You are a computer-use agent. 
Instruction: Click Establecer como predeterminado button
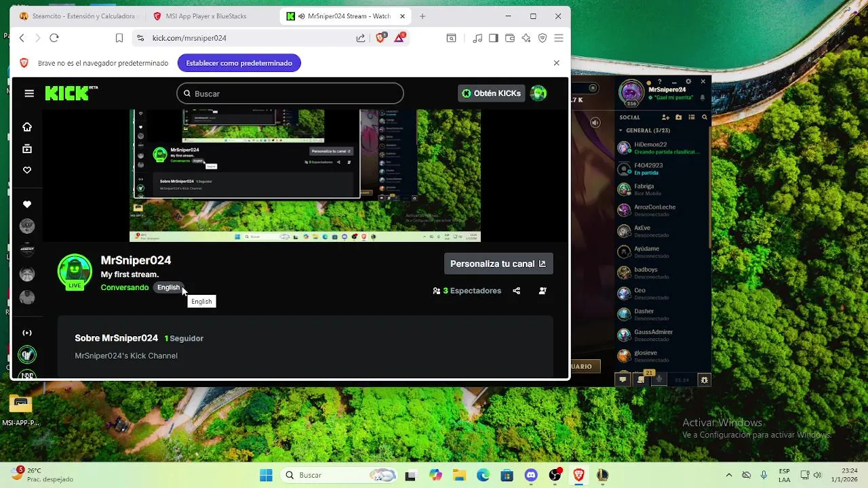pyautogui.click(x=239, y=63)
